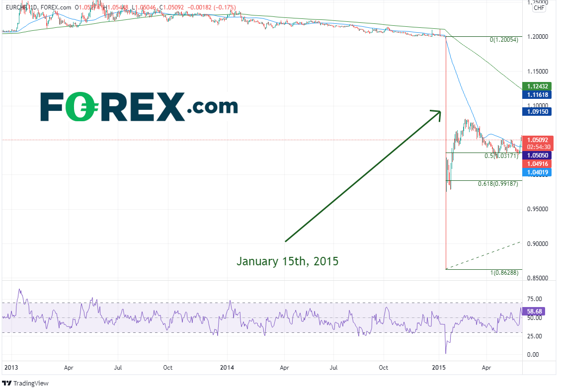Viewport: 561px width, 392px height.
Task: Click the 0(1.20054) Fibonacci level label
Action: pos(504,40)
